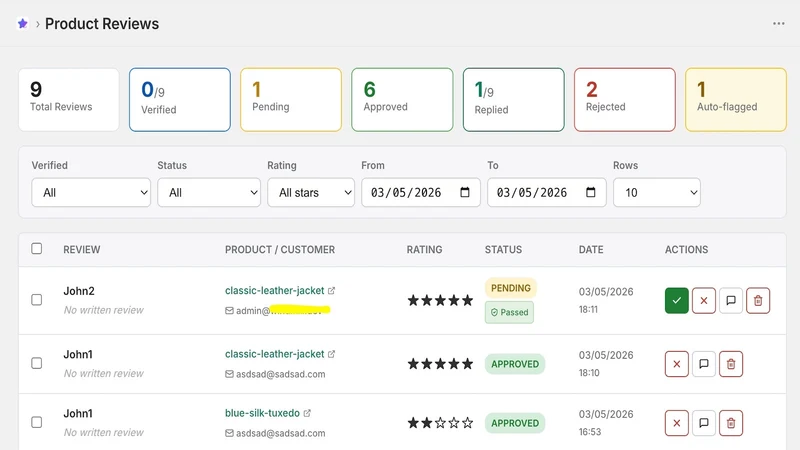Viewport: 800px width, 450px height.
Task: Open external link icon beside 18:10 classic-leather-jacket
Action: coord(331,354)
